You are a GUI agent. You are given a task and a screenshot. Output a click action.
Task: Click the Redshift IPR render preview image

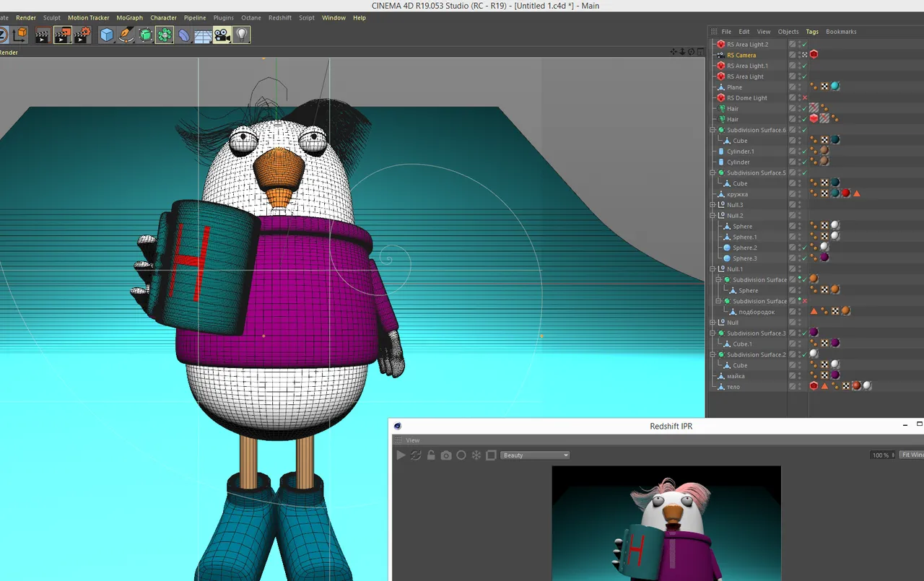tap(666, 523)
